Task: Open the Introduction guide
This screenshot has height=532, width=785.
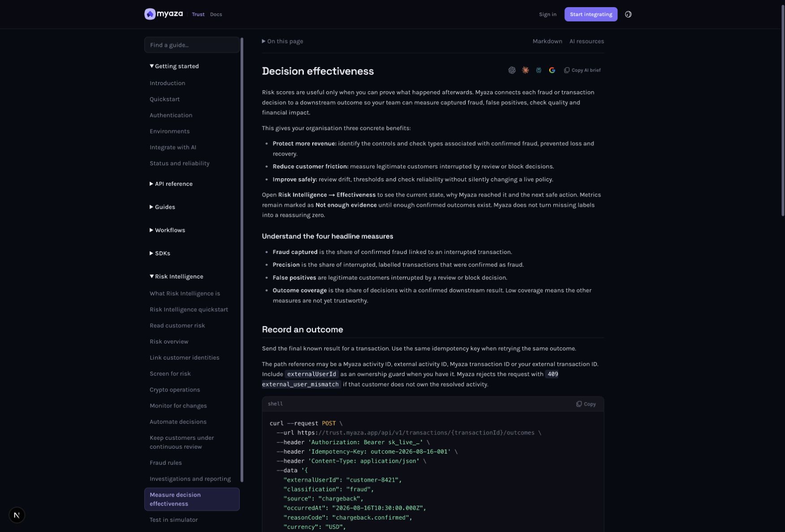Action: click(168, 83)
